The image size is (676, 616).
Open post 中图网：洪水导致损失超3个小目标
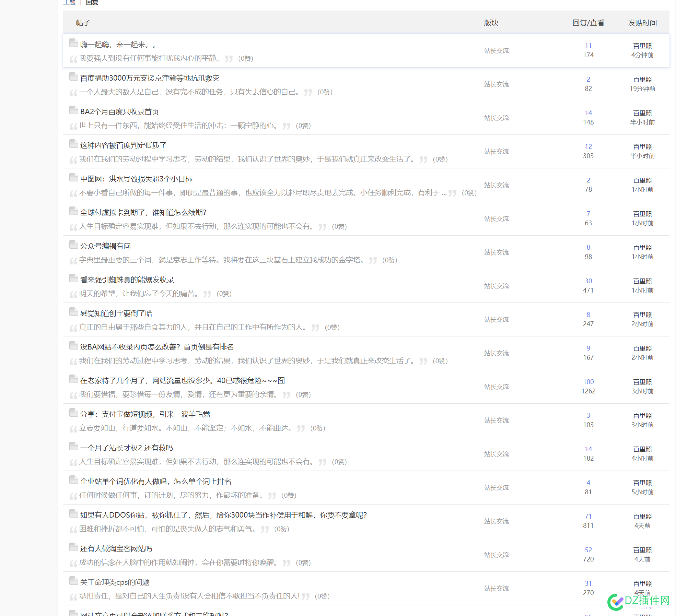[x=136, y=179]
